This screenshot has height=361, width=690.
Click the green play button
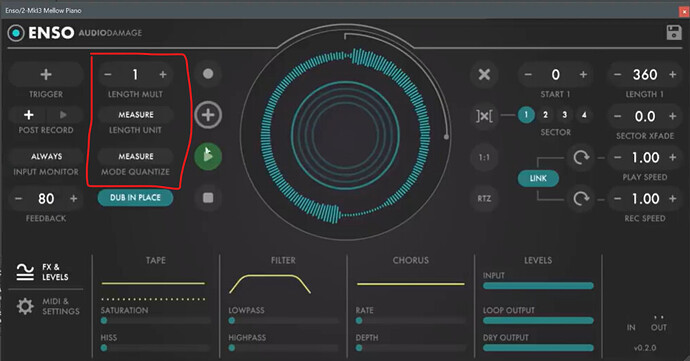click(208, 156)
